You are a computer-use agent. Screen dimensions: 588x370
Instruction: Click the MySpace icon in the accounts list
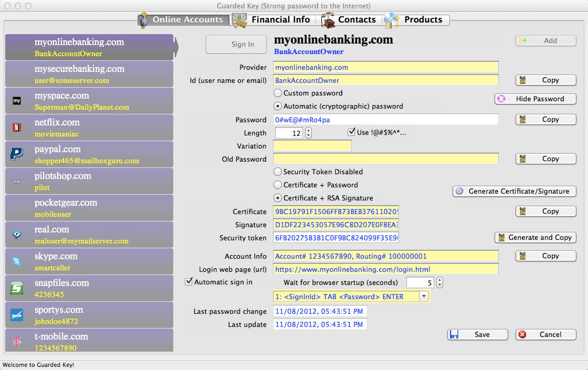17,101
